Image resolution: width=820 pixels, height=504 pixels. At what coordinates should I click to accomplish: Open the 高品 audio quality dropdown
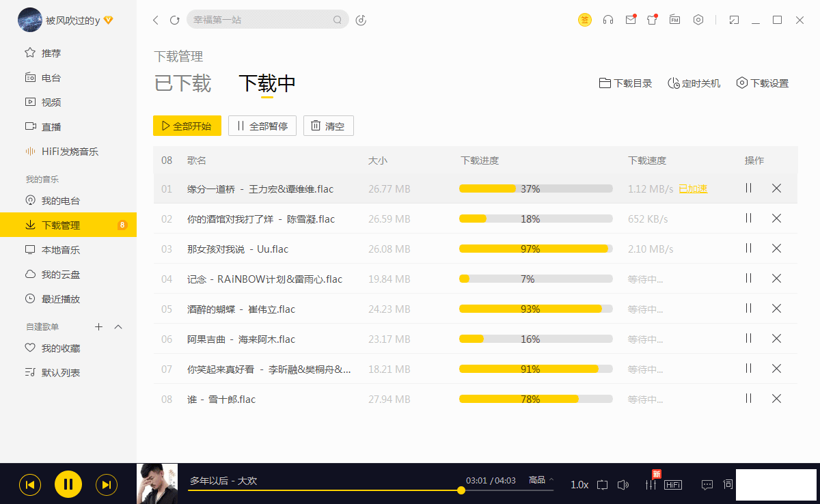coord(541,480)
